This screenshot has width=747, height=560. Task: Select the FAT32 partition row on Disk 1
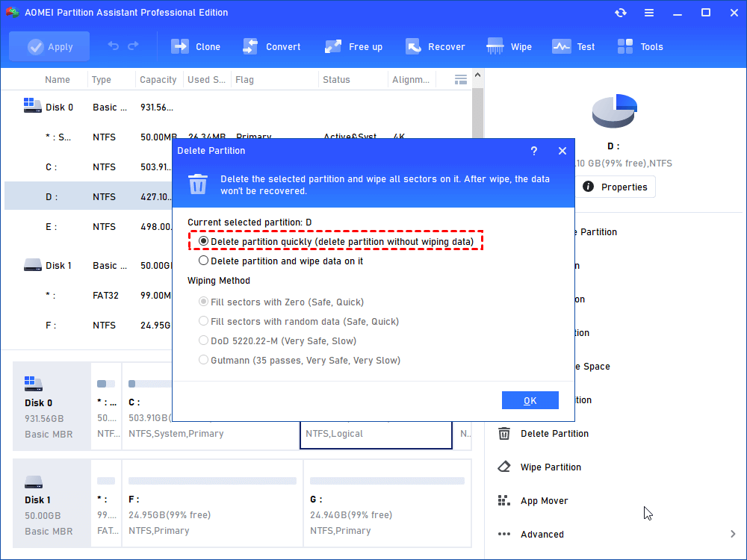click(x=89, y=295)
